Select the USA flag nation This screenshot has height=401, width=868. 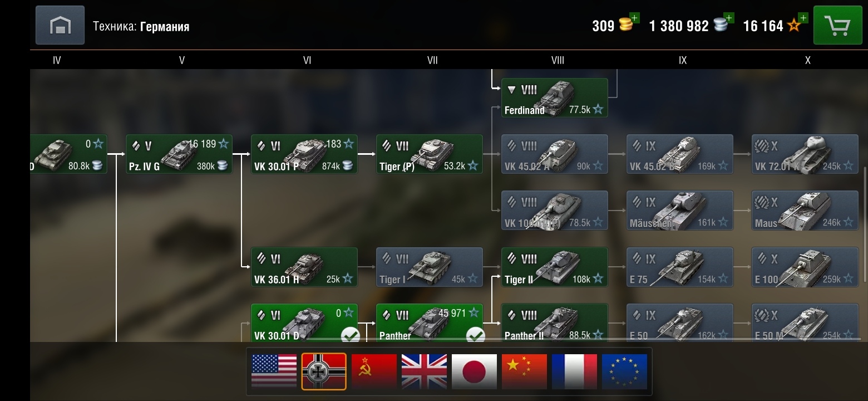pyautogui.click(x=274, y=371)
